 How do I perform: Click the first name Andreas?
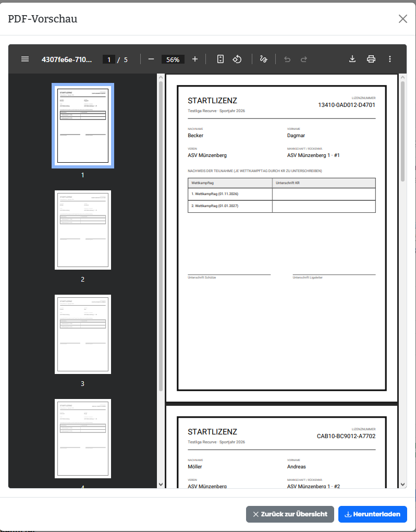(x=296, y=466)
